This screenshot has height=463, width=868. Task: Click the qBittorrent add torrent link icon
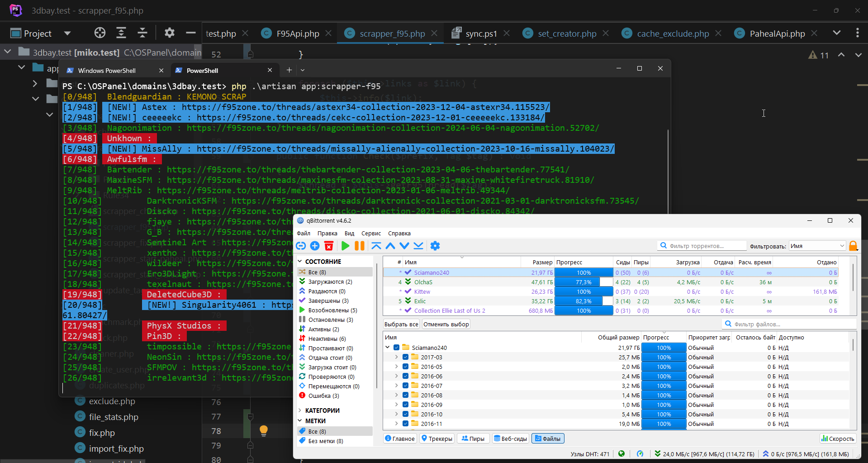coord(301,246)
